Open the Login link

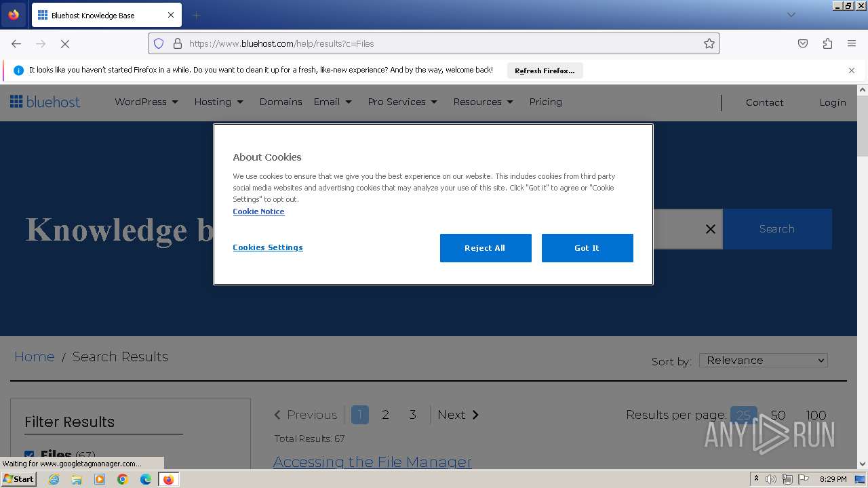coord(833,102)
